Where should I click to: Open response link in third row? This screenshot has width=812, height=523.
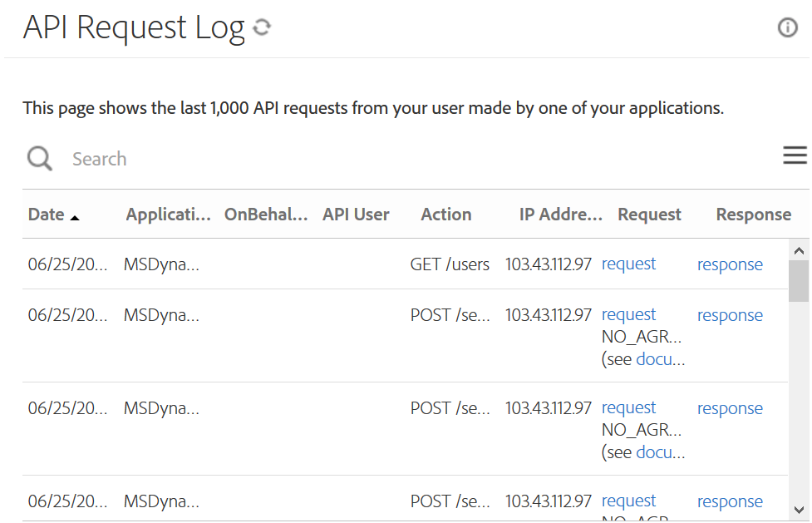(730, 408)
